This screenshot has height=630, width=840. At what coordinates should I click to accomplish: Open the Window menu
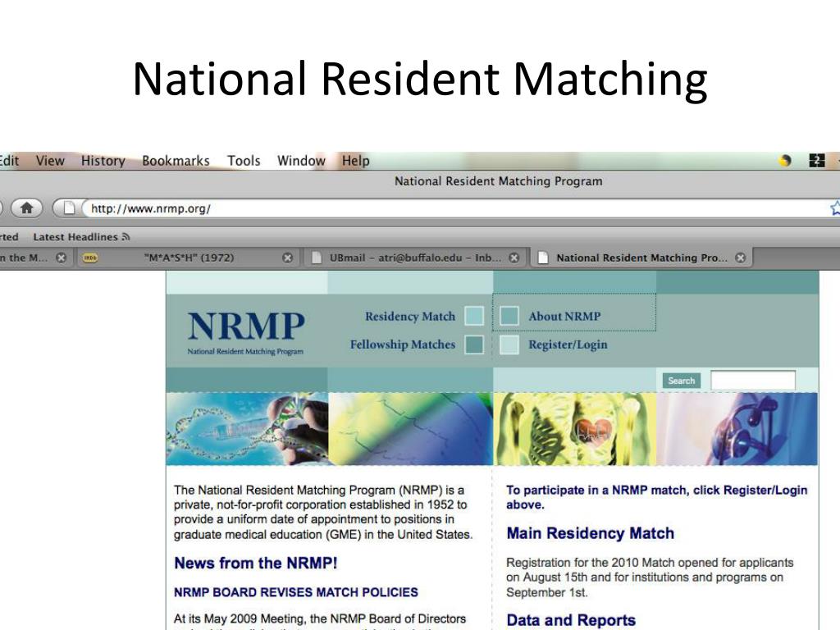301,161
